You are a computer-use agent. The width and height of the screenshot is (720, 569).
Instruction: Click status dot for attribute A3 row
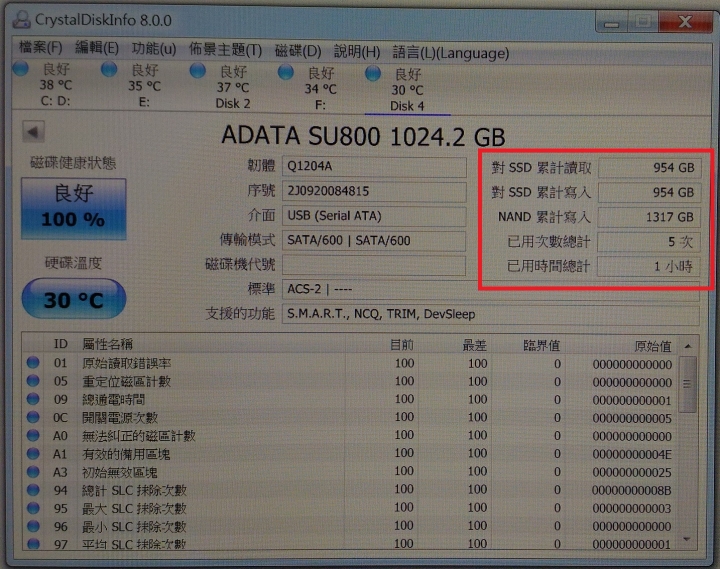33,472
